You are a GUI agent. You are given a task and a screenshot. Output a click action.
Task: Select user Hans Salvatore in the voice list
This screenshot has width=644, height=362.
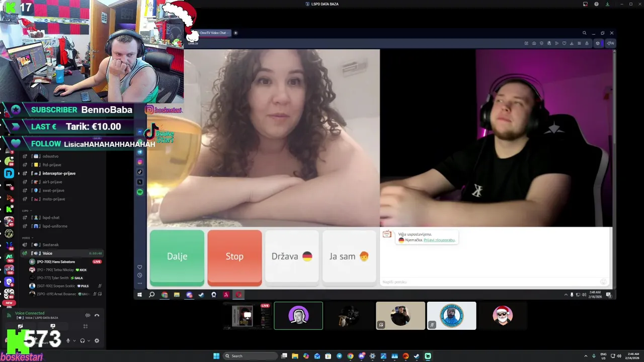56,262
